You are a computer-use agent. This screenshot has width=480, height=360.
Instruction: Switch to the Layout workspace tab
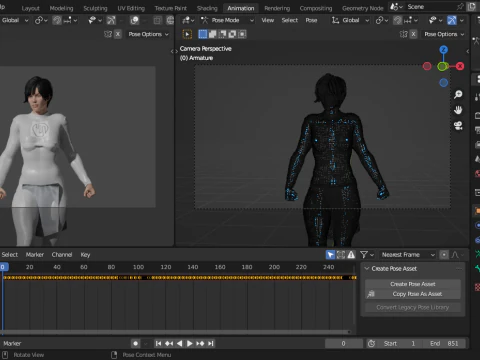click(30, 8)
